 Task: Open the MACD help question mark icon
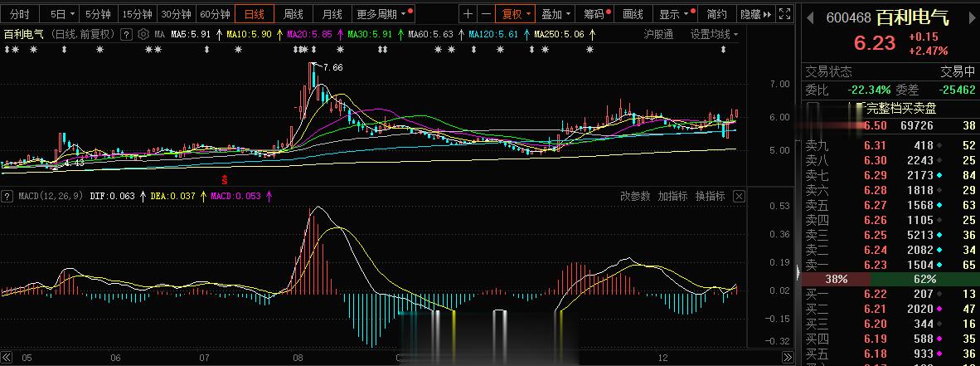tap(7, 197)
